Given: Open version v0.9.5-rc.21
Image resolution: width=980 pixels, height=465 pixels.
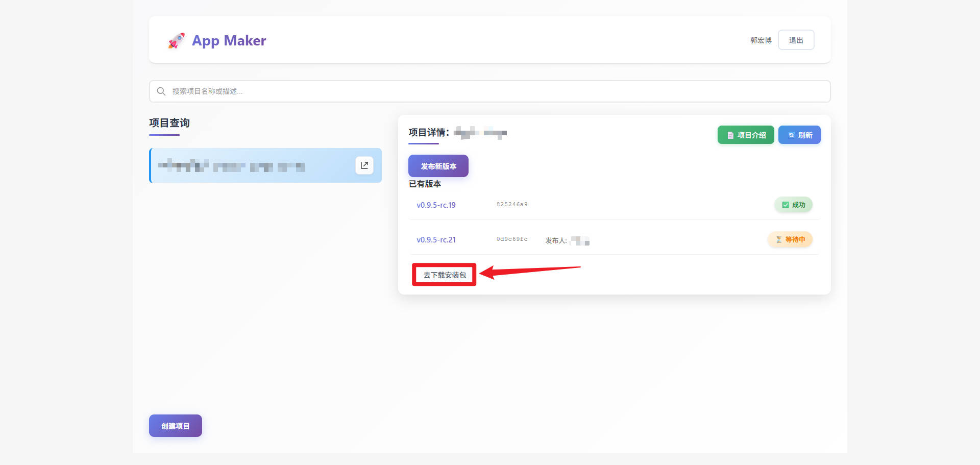Looking at the screenshot, I should click(x=436, y=240).
